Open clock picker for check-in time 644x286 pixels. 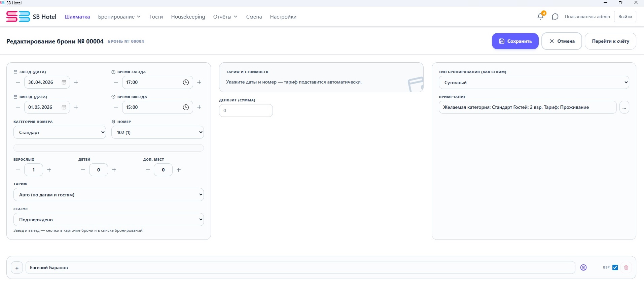[x=186, y=82]
